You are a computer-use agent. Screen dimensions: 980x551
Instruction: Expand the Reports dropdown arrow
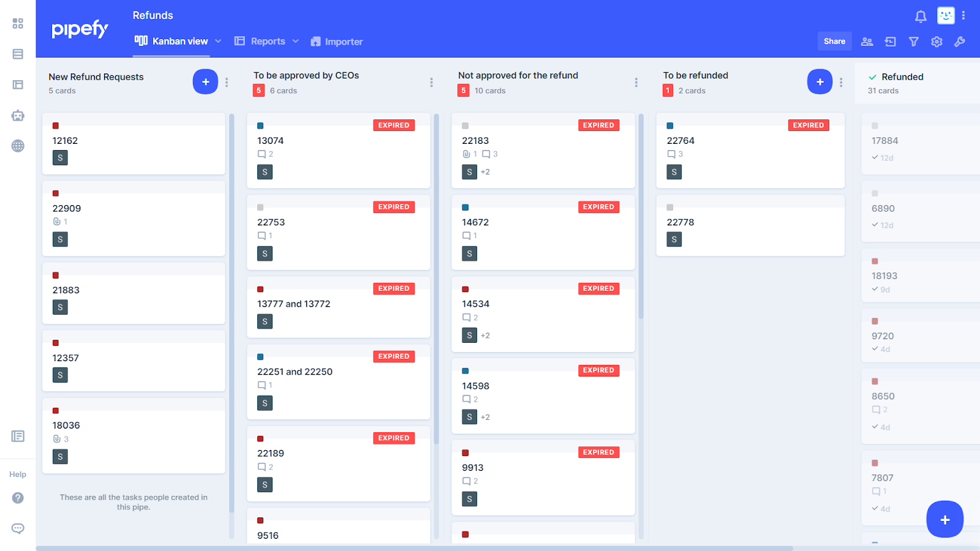coord(295,41)
